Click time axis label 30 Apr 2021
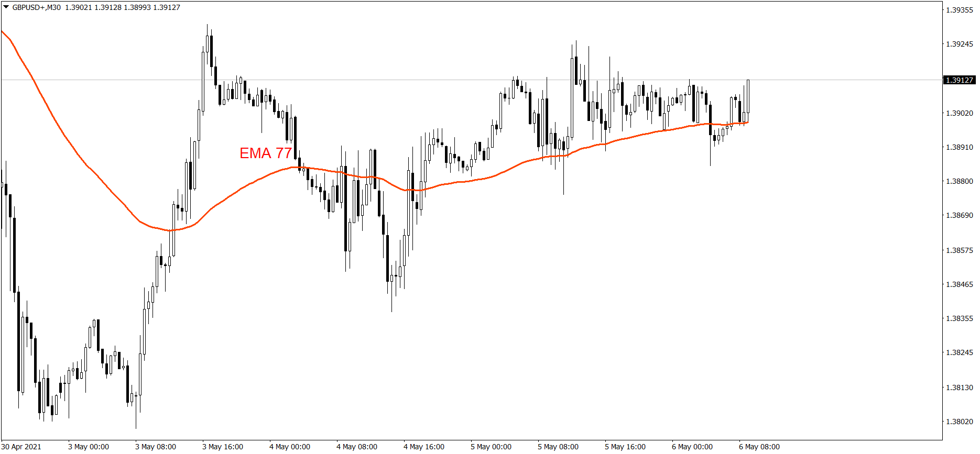Image resolution: width=980 pixels, height=454 pixels. click(x=21, y=447)
